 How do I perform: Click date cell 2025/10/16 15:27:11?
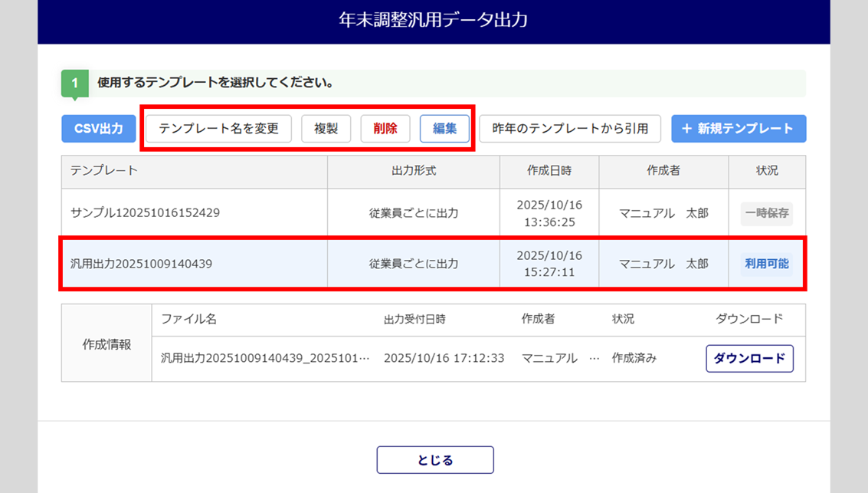549,264
